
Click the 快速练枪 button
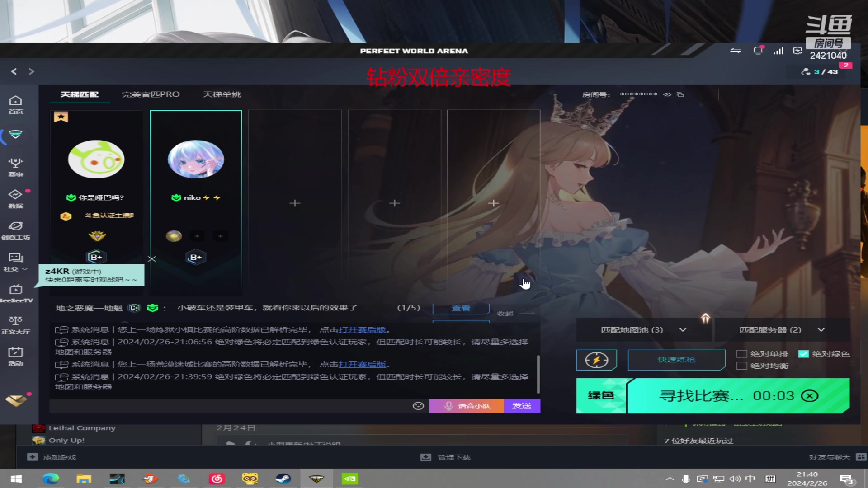[676, 360]
